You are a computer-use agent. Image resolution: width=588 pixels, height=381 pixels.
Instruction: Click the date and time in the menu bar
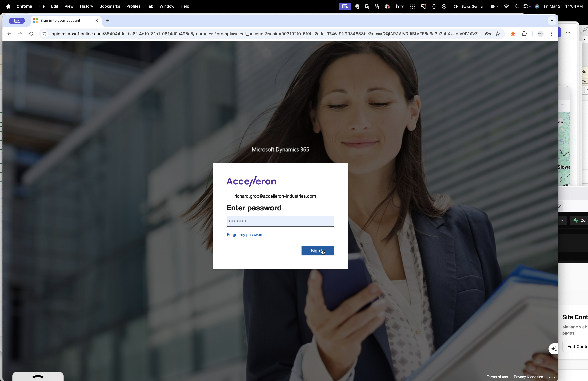pyautogui.click(x=563, y=6)
